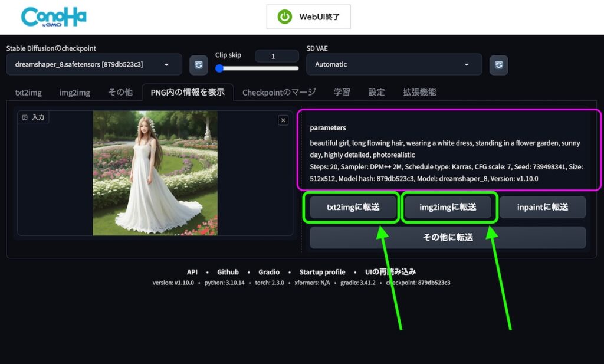This screenshot has width=604, height=364.
Task: Remove the input image with X icon
Action: pyautogui.click(x=283, y=120)
